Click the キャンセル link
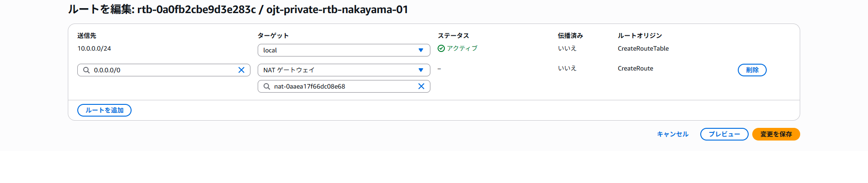The width and height of the screenshot is (868, 183). point(673,134)
